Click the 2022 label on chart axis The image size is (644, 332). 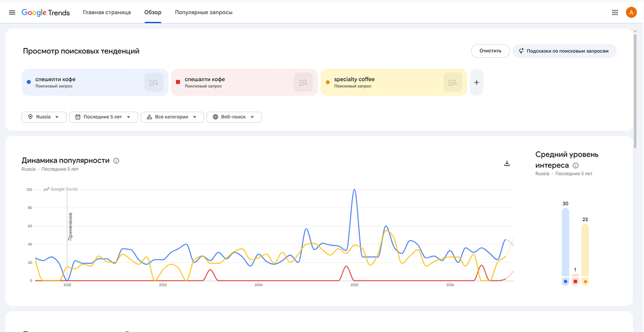pos(67,285)
